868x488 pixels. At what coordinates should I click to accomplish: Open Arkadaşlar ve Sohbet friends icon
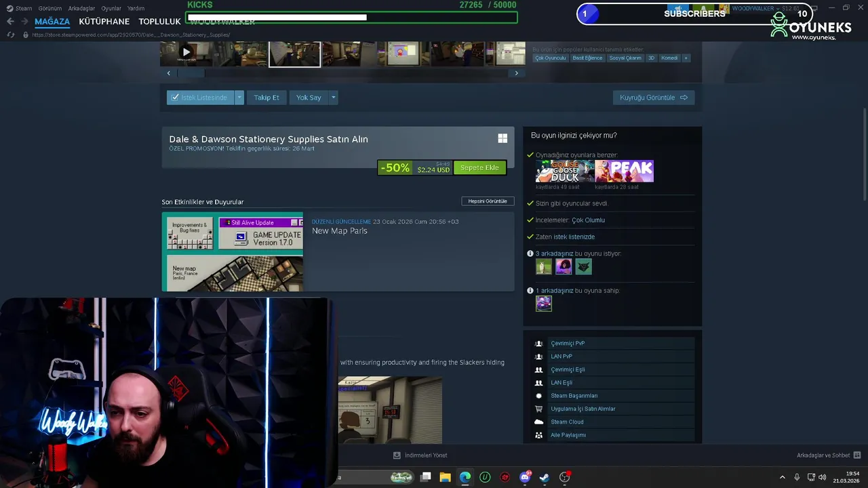click(857, 455)
